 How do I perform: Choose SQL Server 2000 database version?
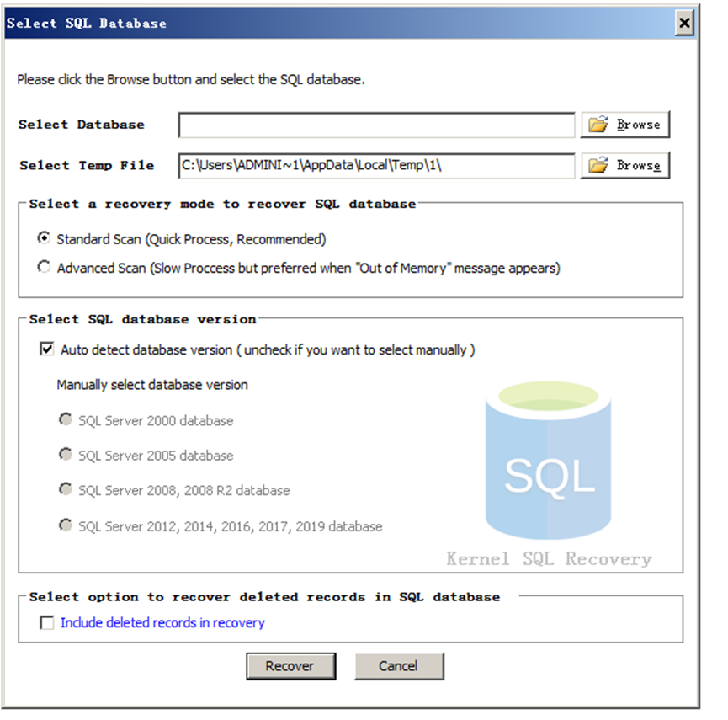tap(65, 419)
